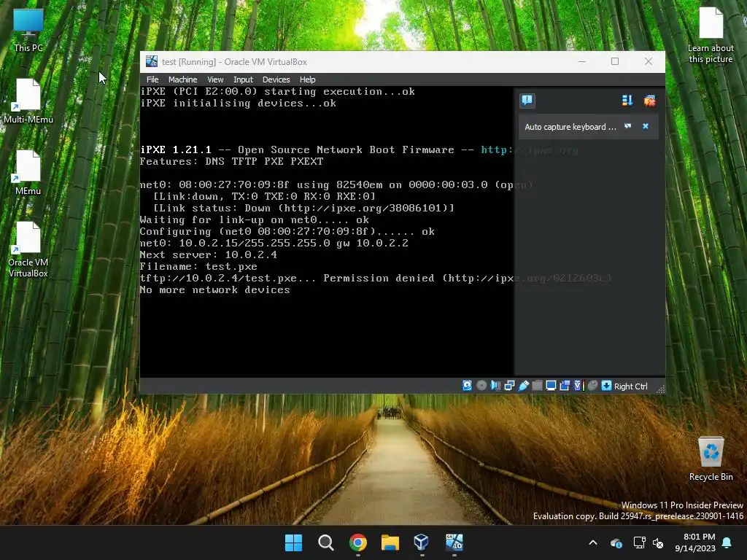Open the Machine menu
This screenshot has width=747, height=560.
[x=182, y=79]
